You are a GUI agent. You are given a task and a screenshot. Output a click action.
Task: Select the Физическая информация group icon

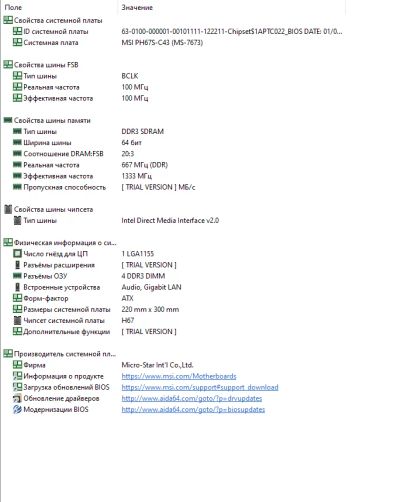[8, 243]
